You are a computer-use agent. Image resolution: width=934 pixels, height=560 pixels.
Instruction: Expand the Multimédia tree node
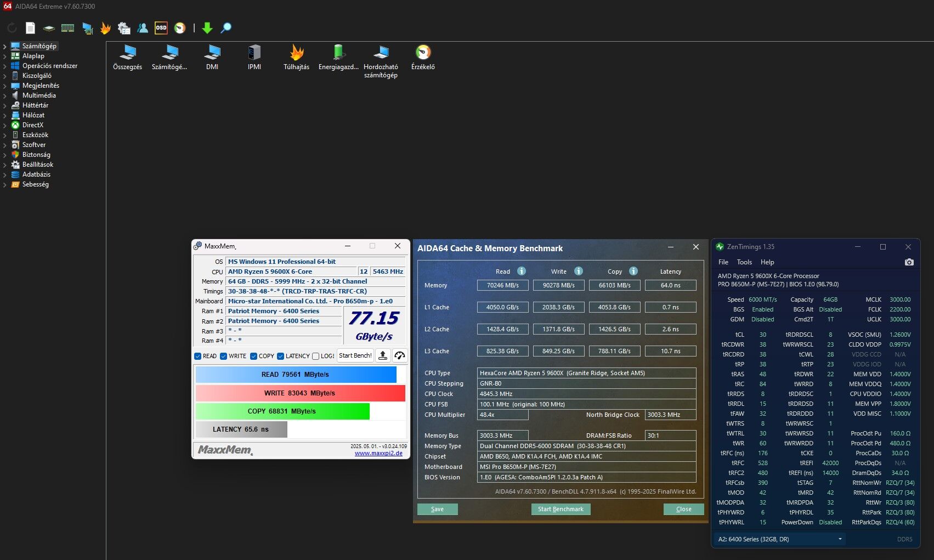tap(5, 95)
